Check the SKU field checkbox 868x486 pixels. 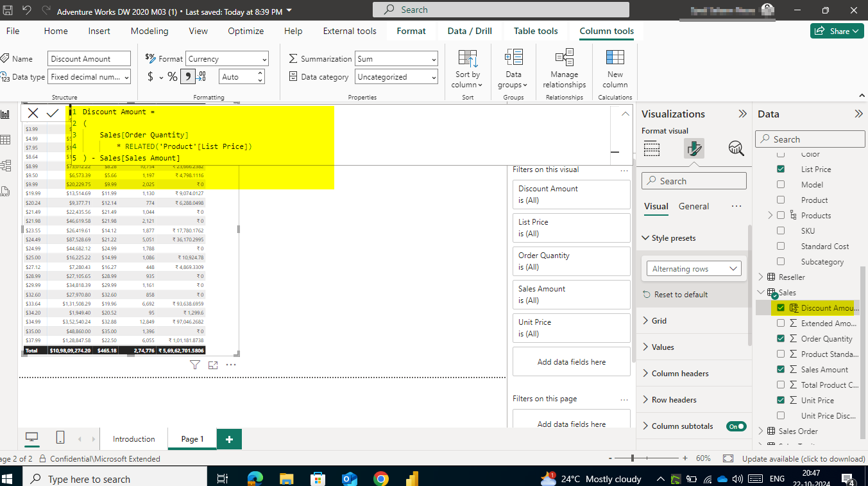point(781,231)
